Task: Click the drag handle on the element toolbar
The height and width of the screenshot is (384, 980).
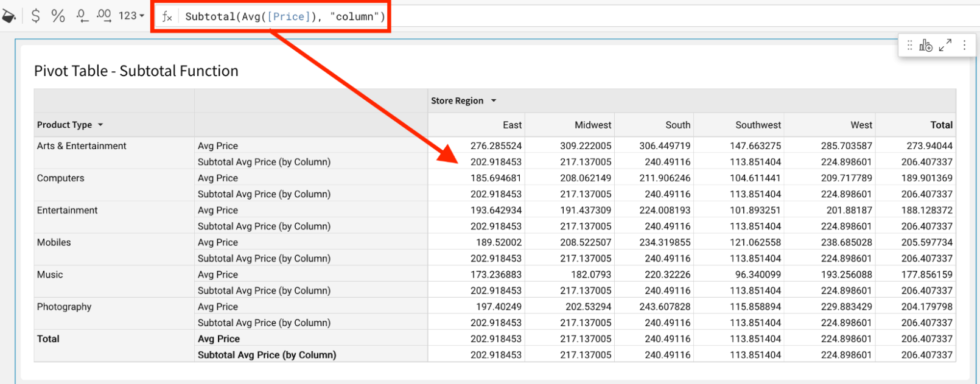Action: 909,46
